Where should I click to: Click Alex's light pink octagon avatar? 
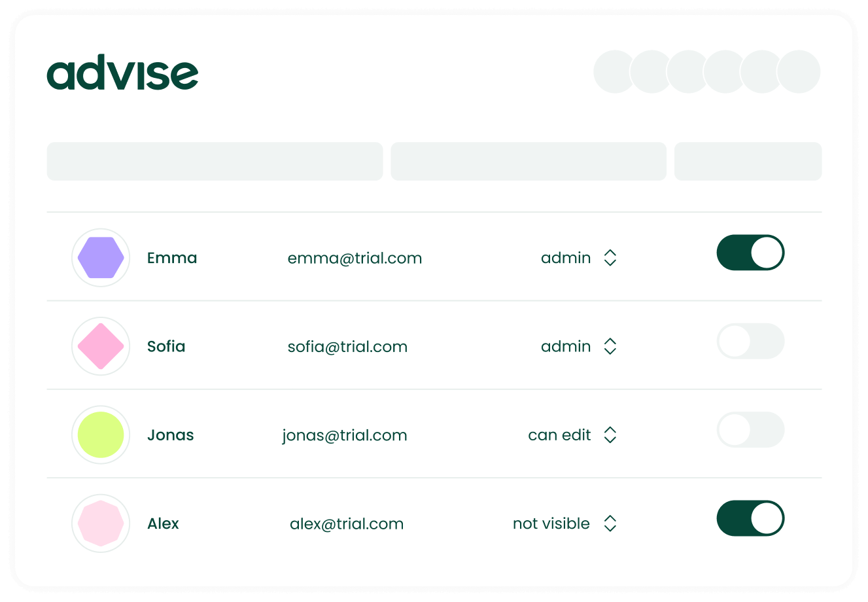[101, 523]
